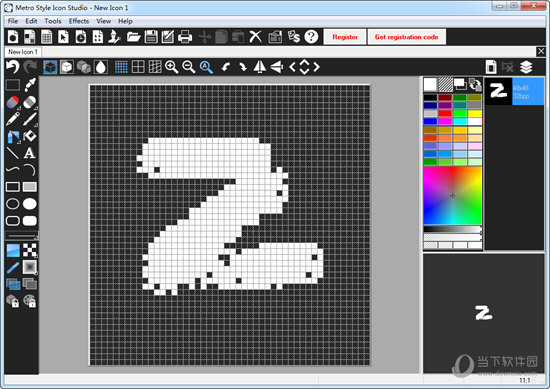Click the undo arrow icon

(x=13, y=67)
